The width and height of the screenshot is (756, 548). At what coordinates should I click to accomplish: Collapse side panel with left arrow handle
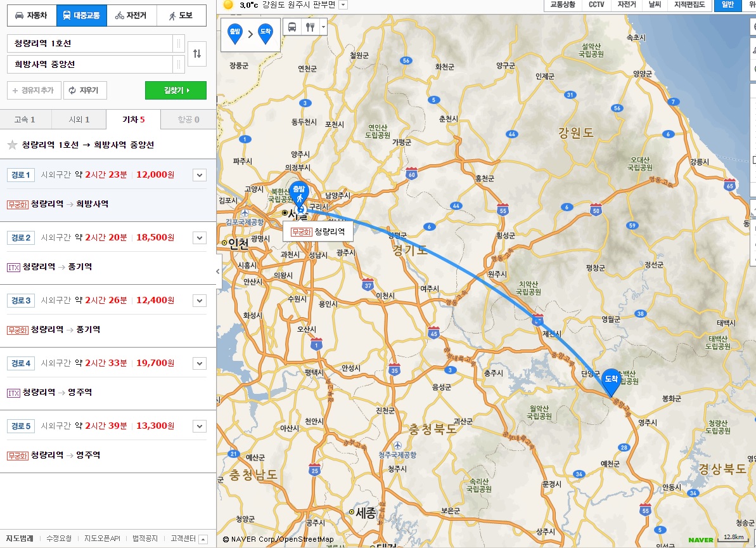[218, 271]
